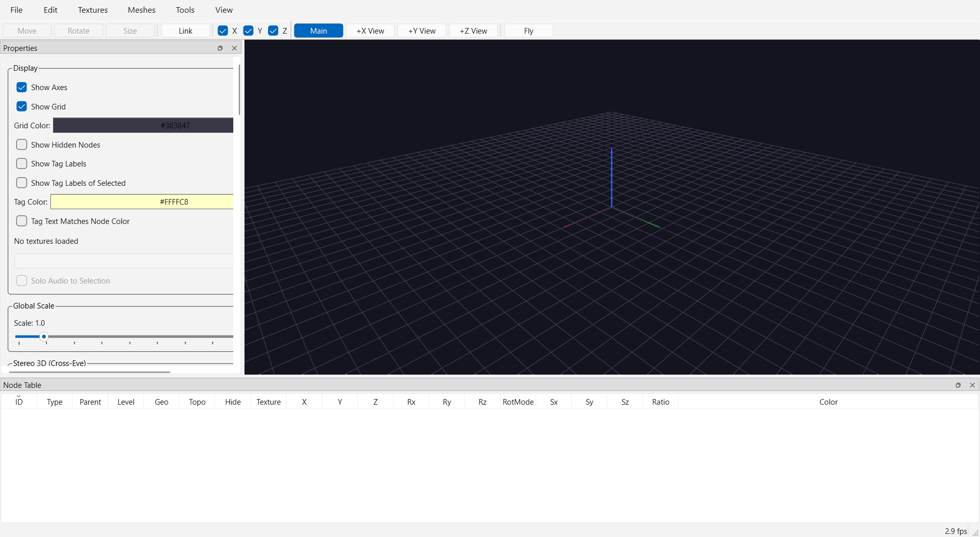Click the Properties panel vertical scrollbar
980x537 pixels.
[x=239, y=89]
